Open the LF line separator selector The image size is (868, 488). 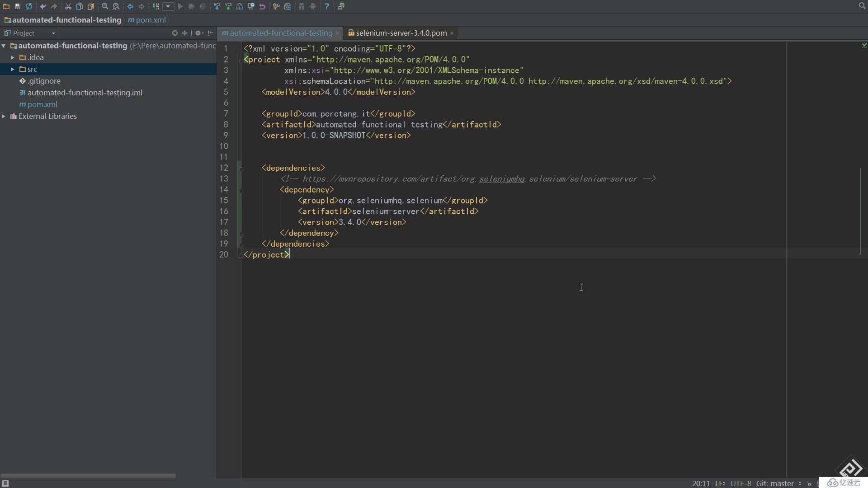click(720, 483)
